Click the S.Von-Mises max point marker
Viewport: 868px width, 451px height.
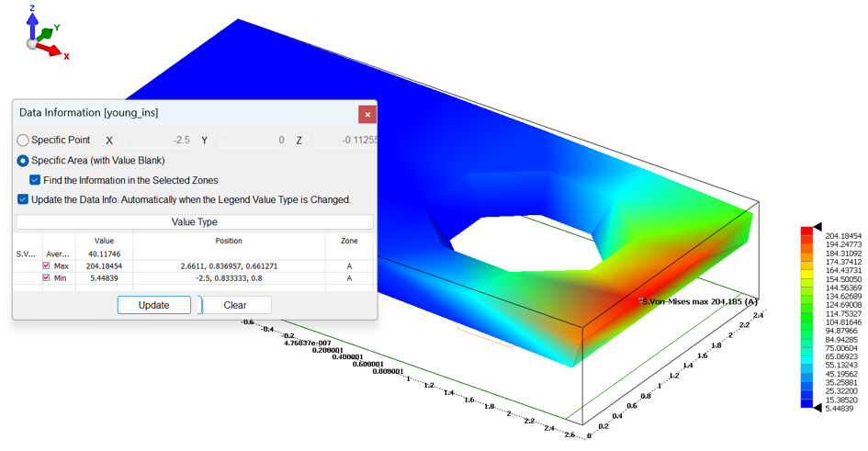click(x=641, y=300)
